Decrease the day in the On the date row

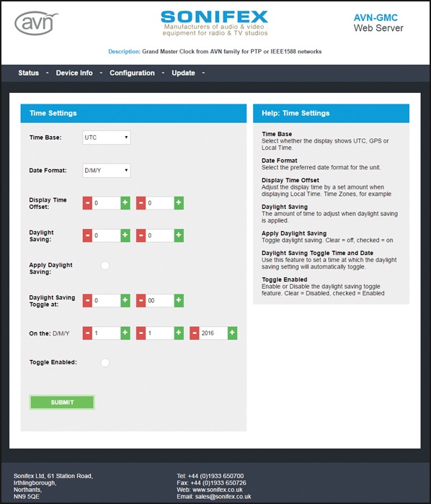87,333
